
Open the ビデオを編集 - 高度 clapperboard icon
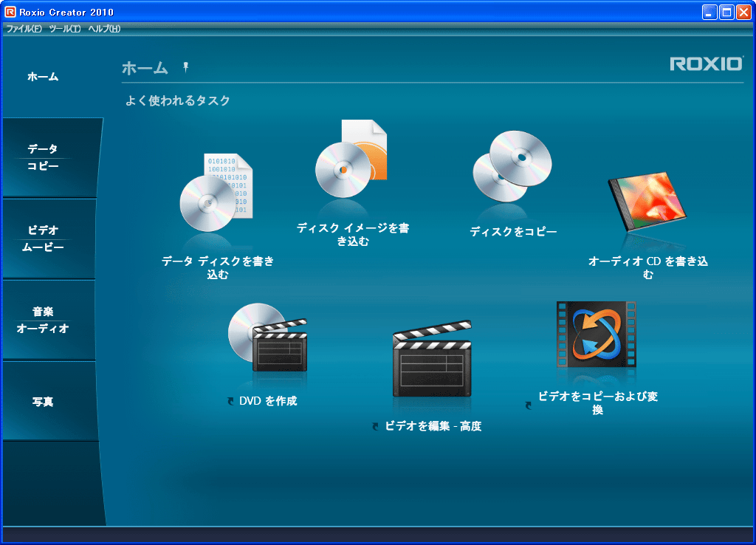coord(432,359)
